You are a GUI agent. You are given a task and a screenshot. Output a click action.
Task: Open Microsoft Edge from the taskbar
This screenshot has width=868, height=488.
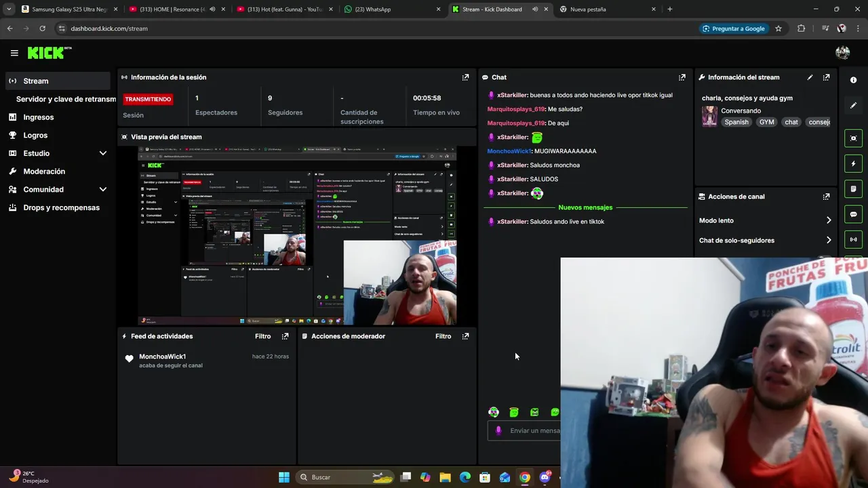pos(465,477)
